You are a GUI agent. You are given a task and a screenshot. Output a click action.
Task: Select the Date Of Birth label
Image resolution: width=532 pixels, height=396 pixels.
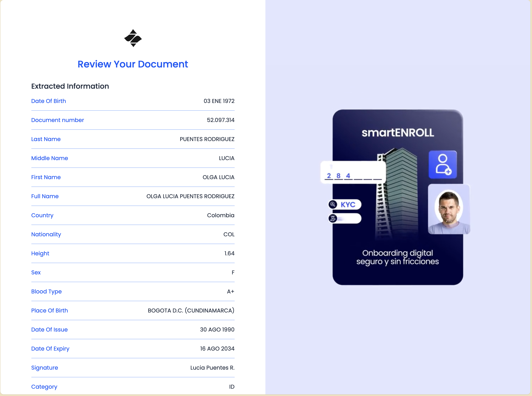(x=48, y=101)
